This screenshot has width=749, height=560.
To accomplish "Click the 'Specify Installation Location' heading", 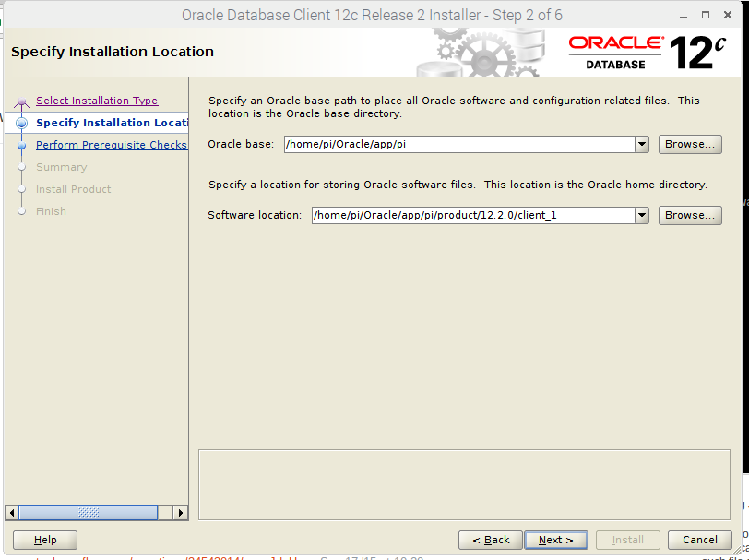I will tap(113, 52).
